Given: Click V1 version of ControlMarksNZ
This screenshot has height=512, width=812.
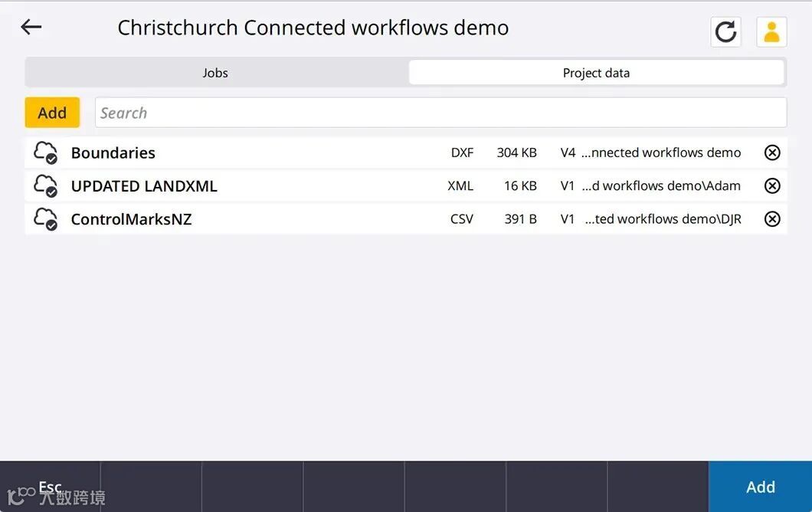Looking at the screenshot, I should point(567,219).
